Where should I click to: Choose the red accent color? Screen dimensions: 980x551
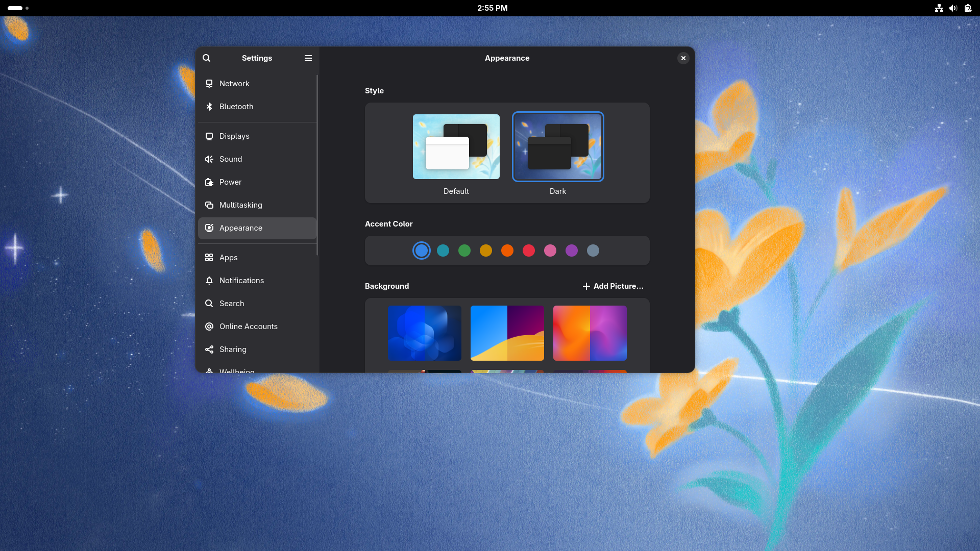coord(529,251)
